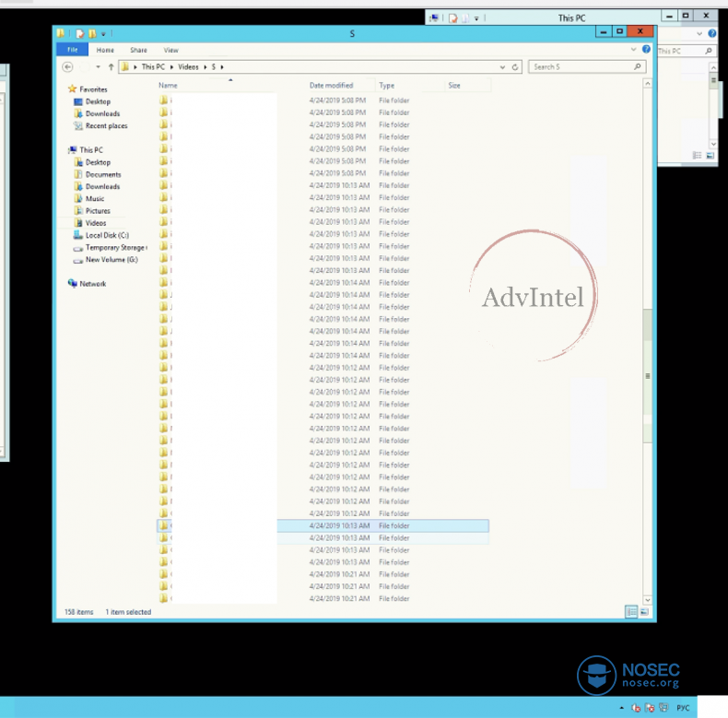Open the File menu
Viewport: 728px width, 718px height.
tap(72, 50)
